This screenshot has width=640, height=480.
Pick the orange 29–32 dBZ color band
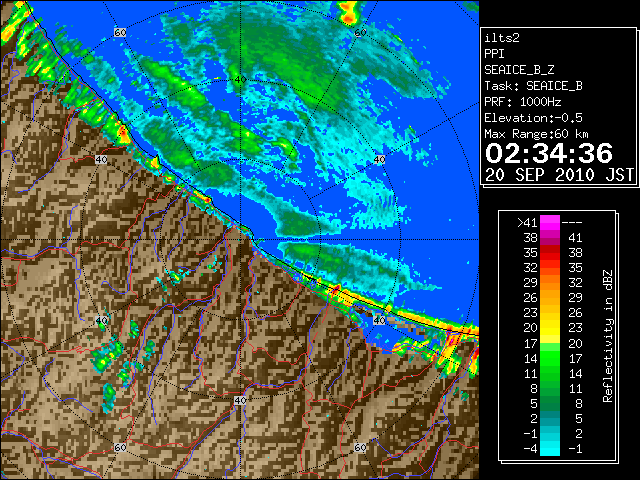tap(550, 283)
